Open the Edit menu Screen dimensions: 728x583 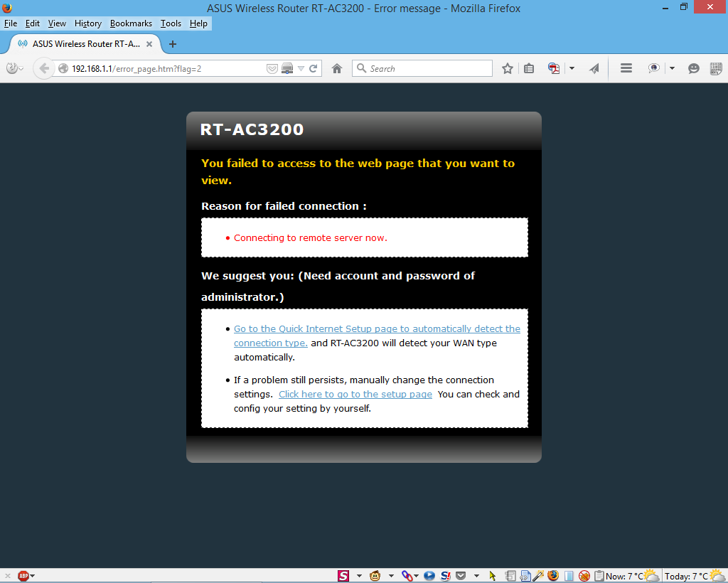[33, 23]
